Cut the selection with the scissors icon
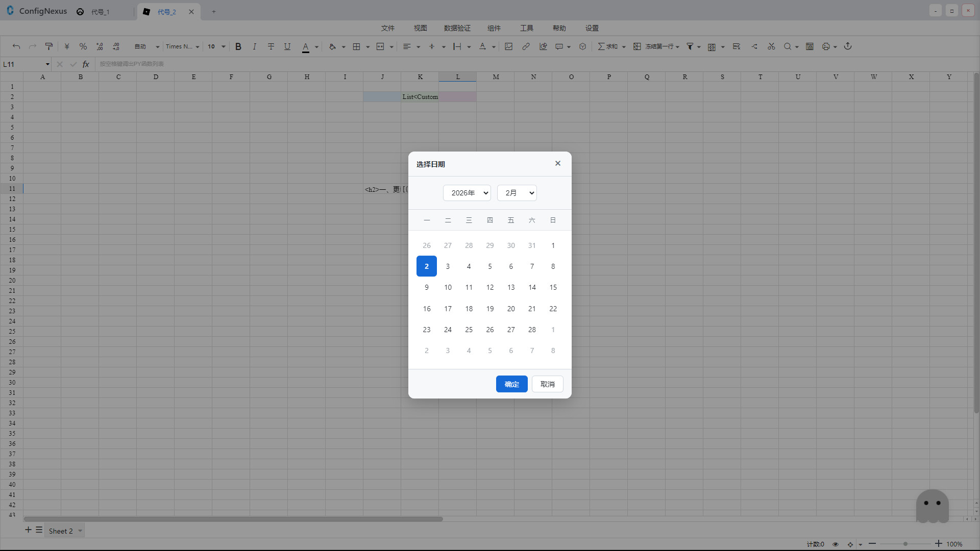This screenshot has height=551, width=980. [771, 46]
